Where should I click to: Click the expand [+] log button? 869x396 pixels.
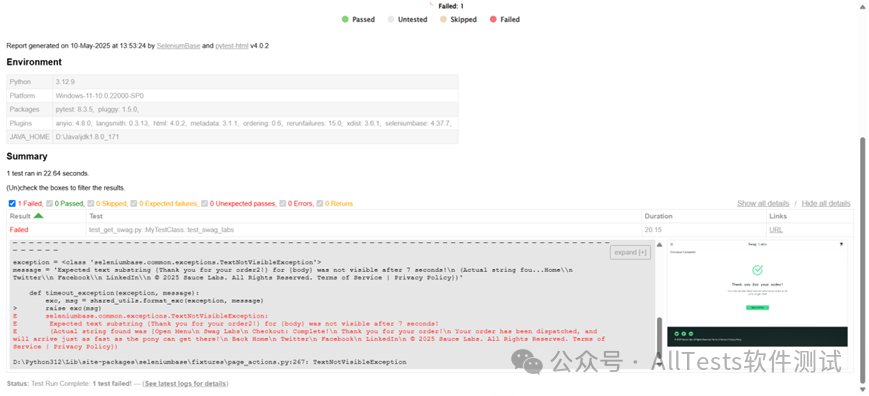630,253
